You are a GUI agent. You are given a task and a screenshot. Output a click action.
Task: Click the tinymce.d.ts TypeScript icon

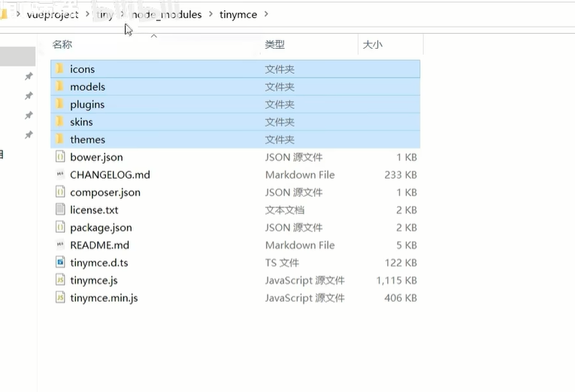(x=60, y=262)
